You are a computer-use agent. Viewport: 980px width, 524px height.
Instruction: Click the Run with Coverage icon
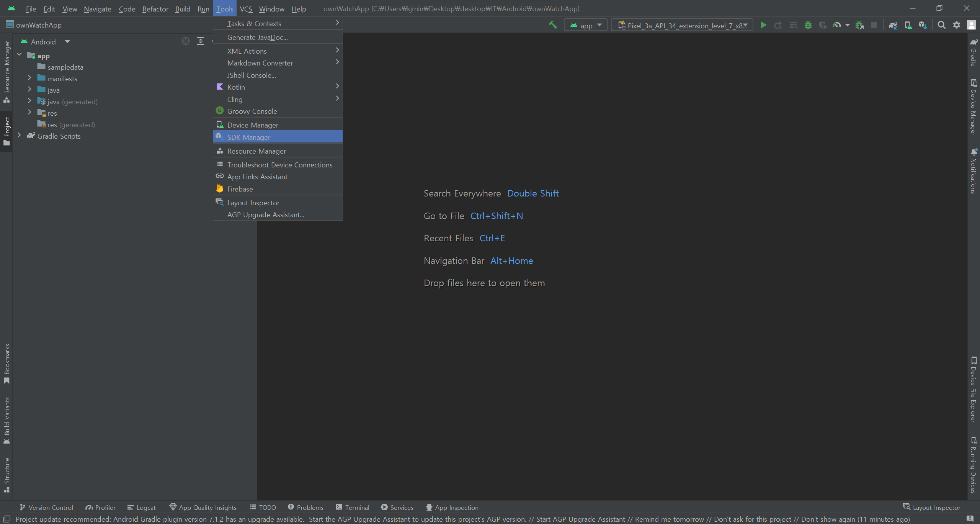[x=822, y=25]
